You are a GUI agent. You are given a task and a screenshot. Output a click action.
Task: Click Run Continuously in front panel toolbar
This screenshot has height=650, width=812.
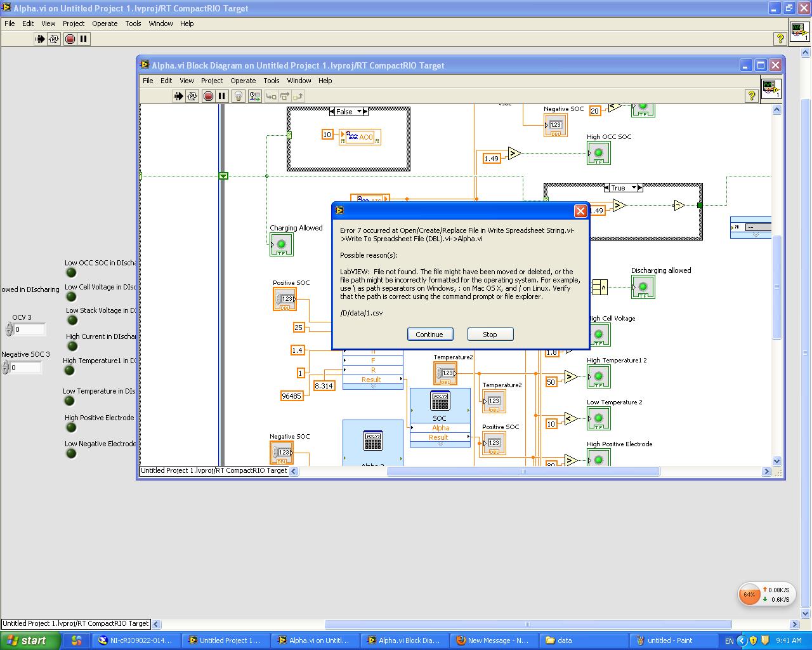click(54, 39)
